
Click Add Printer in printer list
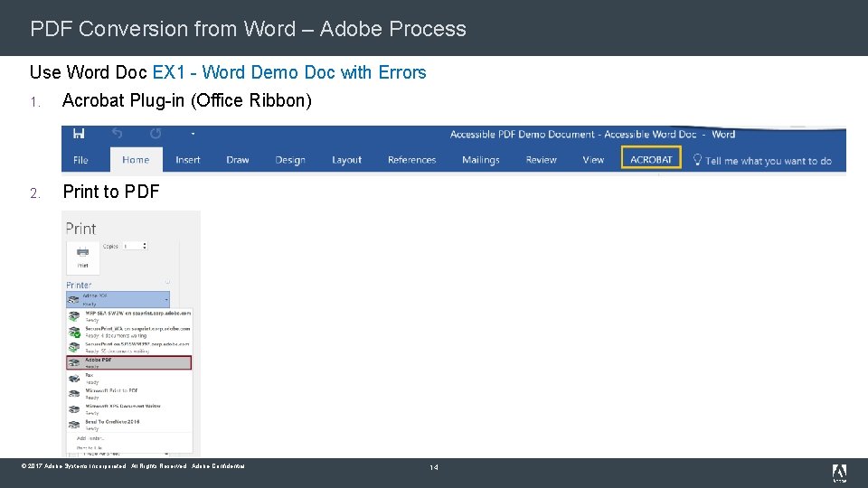[x=90, y=438]
